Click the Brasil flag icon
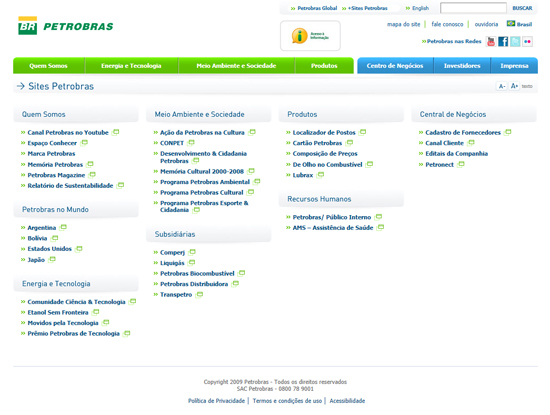550x415 pixels. [x=511, y=24]
